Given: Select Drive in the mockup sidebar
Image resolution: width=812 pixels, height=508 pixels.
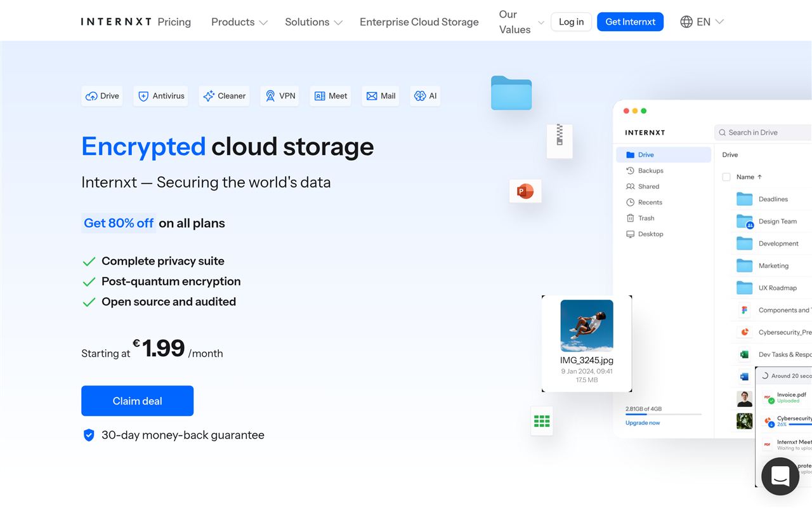Looking at the screenshot, I should pyautogui.click(x=664, y=154).
